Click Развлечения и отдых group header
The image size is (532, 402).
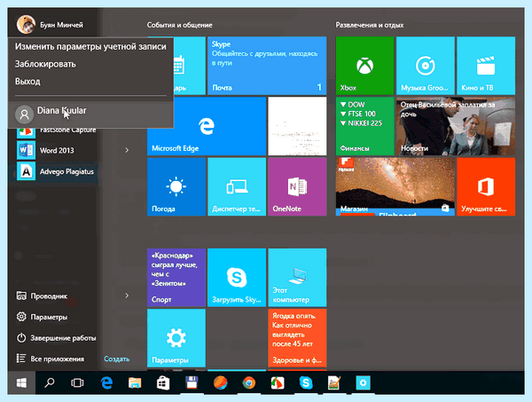pos(370,25)
